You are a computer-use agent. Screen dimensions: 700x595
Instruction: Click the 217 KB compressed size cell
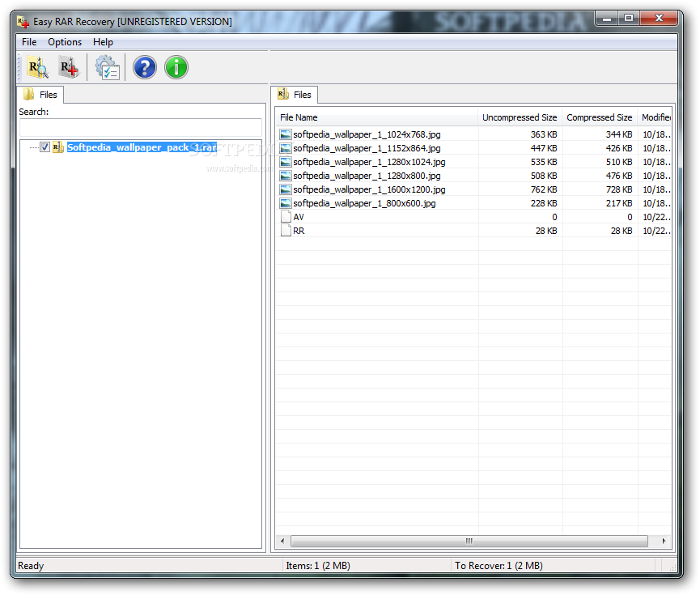coord(619,203)
